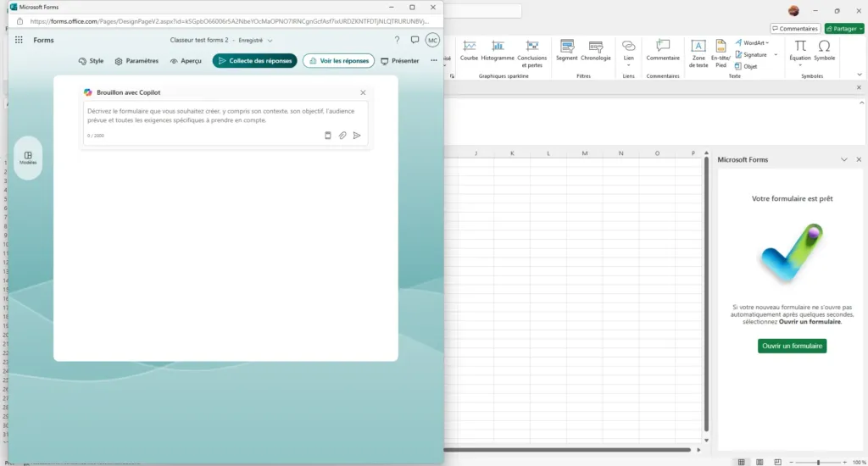
Task: Click the Copilot description text field
Action: (x=225, y=116)
